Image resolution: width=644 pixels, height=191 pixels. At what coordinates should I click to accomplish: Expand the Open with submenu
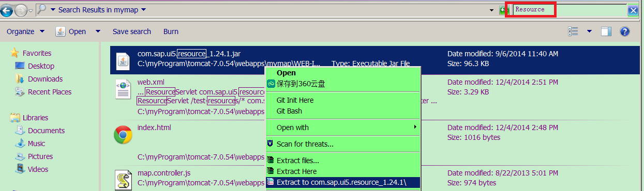tap(343, 128)
